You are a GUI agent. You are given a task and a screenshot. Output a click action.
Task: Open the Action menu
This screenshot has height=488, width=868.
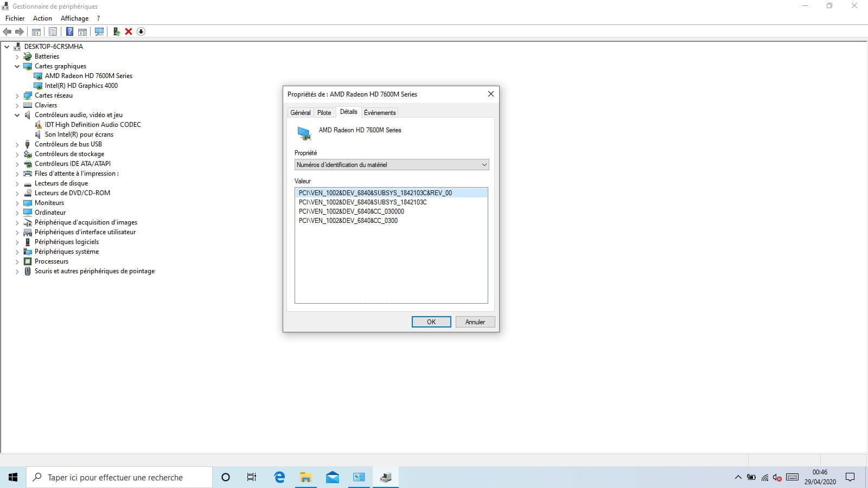pyautogui.click(x=42, y=18)
